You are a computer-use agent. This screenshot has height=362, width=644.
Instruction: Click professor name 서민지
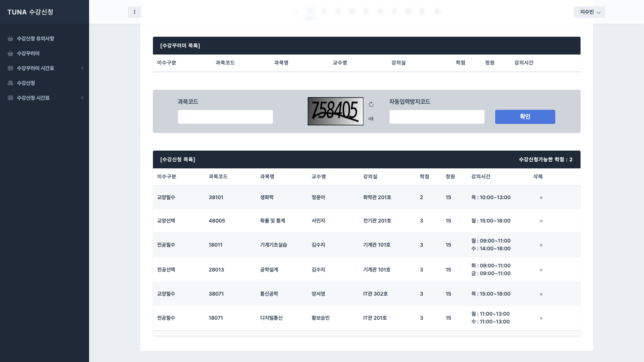pyautogui.click(x=318, y=221)
